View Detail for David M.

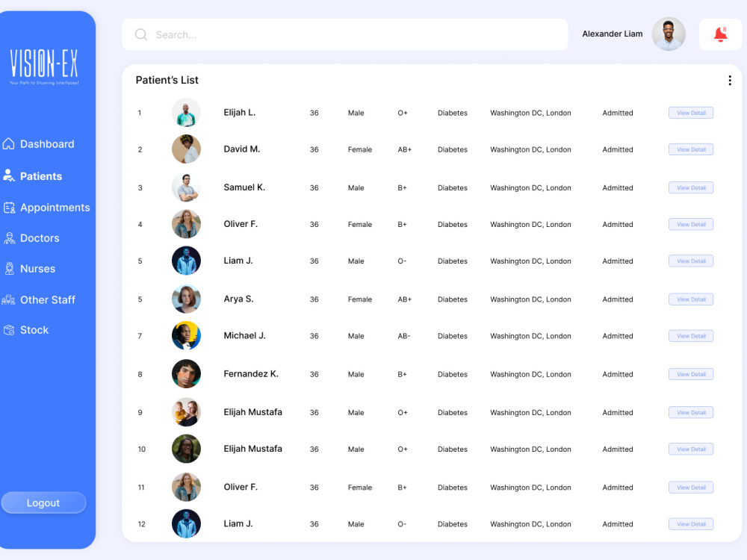coord(691,149)
